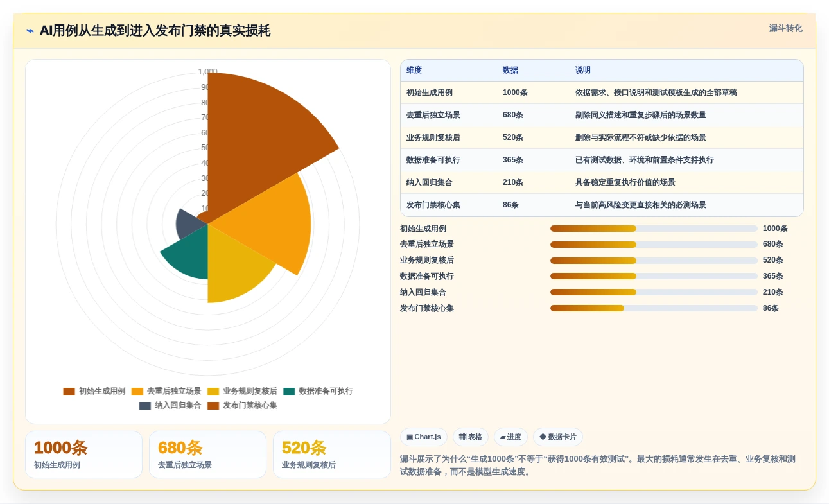Click the progress bar for 去重后独立场景
The width and height of the screenshot is (829, 504).
pos(654,245)
